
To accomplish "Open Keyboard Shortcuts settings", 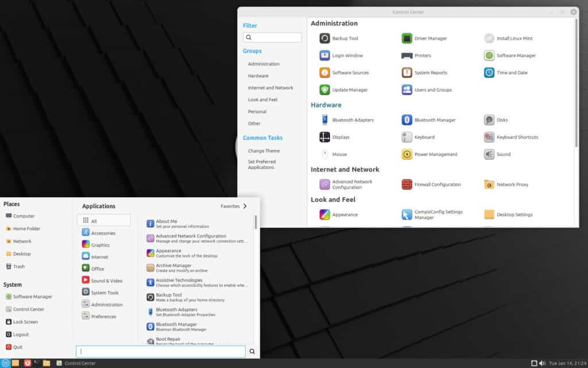I will click(518, 137).
